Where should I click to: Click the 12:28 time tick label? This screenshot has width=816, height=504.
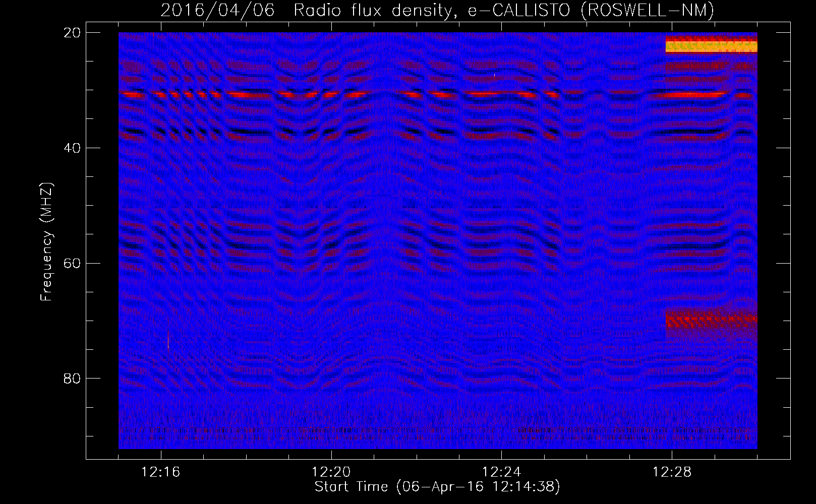(x=672, y=472)
